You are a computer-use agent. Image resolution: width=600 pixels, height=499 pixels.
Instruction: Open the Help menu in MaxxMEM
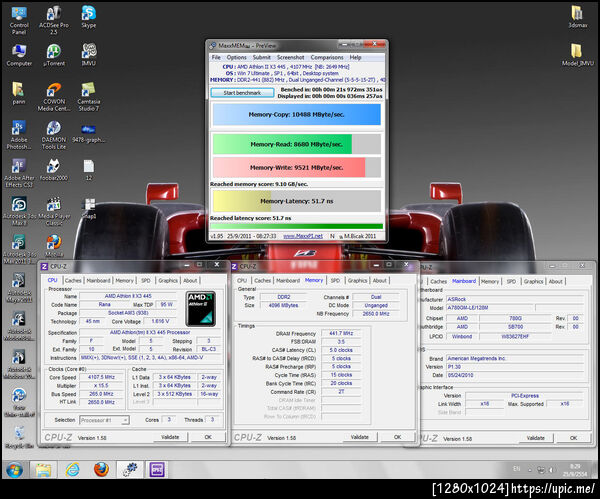pos(355,57)
